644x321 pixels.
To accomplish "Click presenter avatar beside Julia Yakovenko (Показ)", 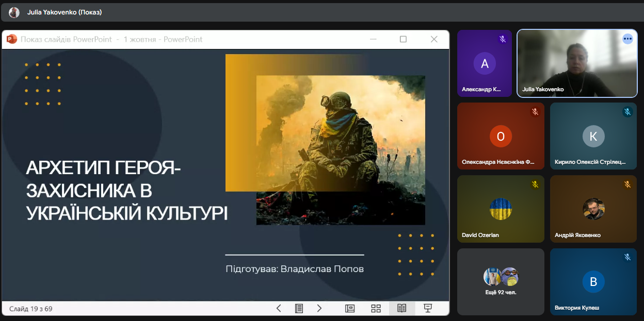I will point(14,12).
